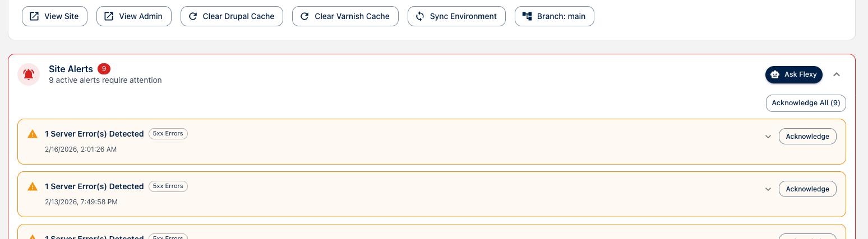Open the Branch: main selector
This screenshot has width=868, height=239.
pyautogui.click(x=554, y=16)
